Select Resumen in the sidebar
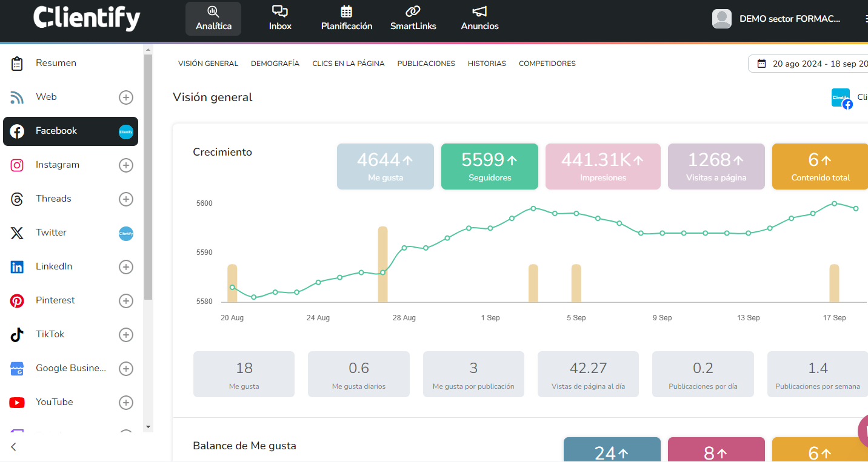Screen dimensions: 868x462 coord(56,63)
